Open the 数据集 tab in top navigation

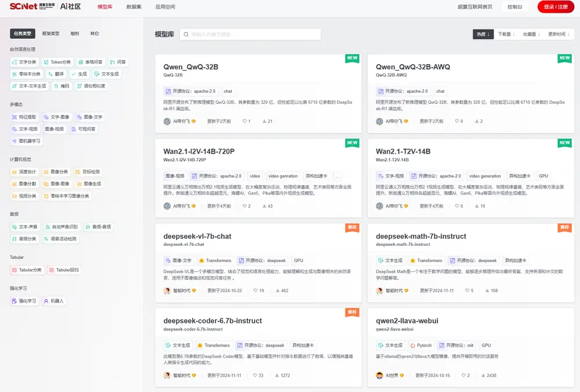pos(133,7)
